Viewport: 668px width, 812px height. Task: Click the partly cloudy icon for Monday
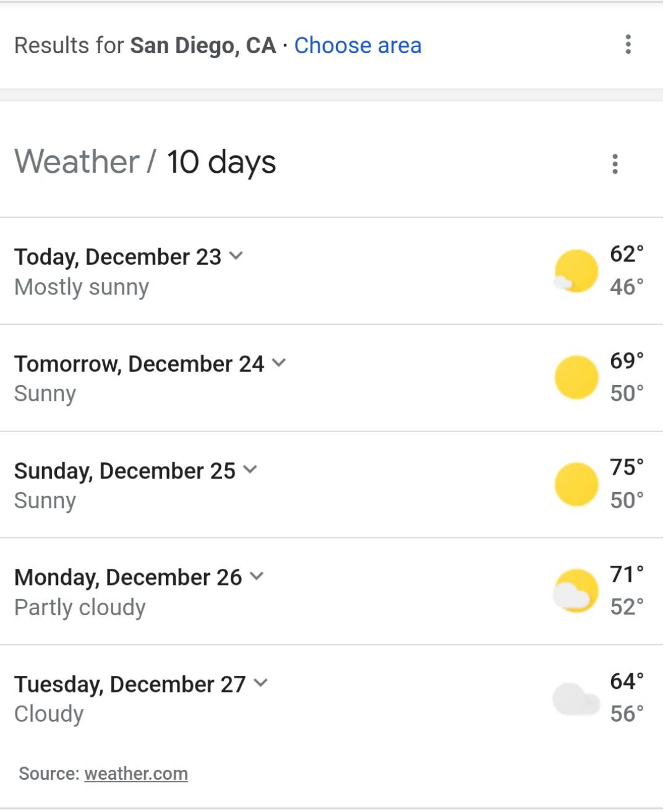(x=575, y=591)
